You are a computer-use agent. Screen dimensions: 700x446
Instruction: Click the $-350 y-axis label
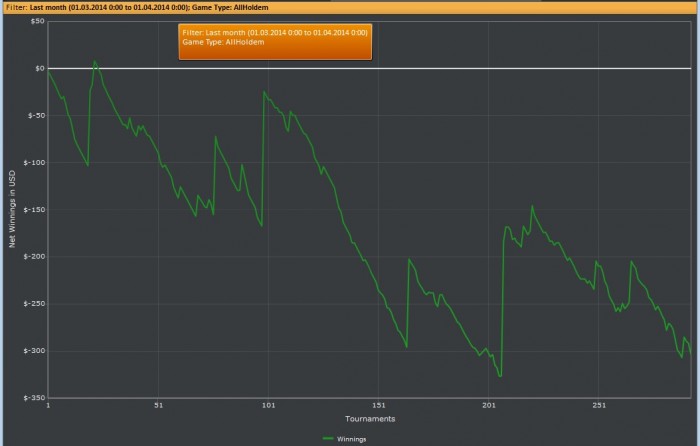[x=34, y=397]
